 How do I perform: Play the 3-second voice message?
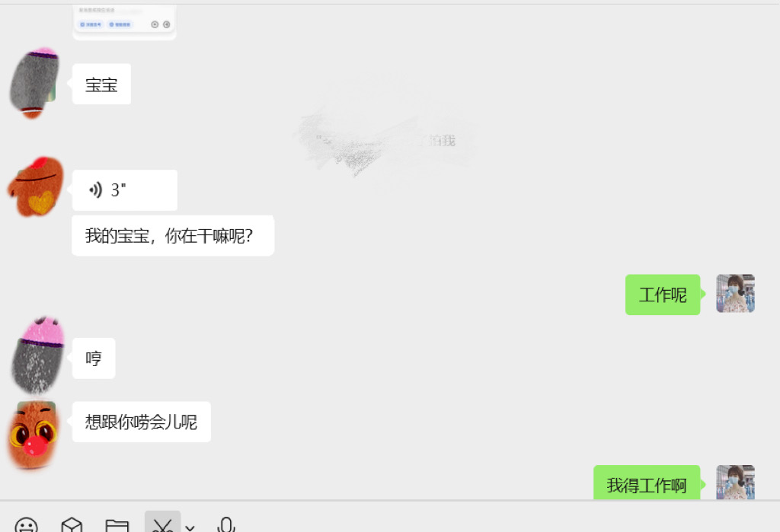coord(125,190)
